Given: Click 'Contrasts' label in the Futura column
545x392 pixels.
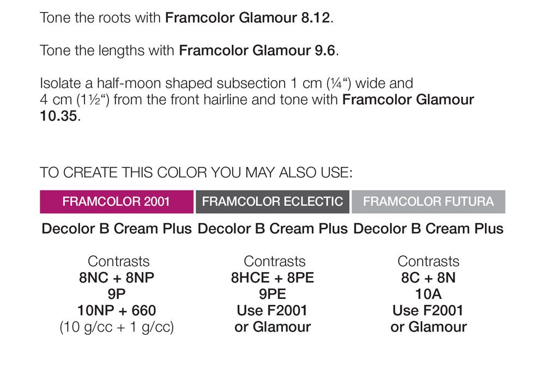Looking at the screenshot, I should (x=428, y=261).
